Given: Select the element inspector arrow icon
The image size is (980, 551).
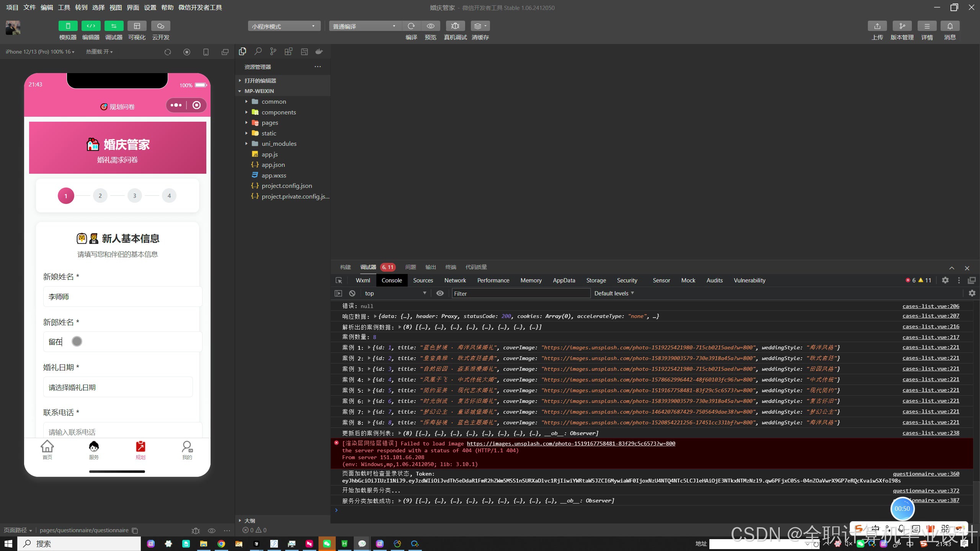Looking at the screenshot, I should point(339,280).
